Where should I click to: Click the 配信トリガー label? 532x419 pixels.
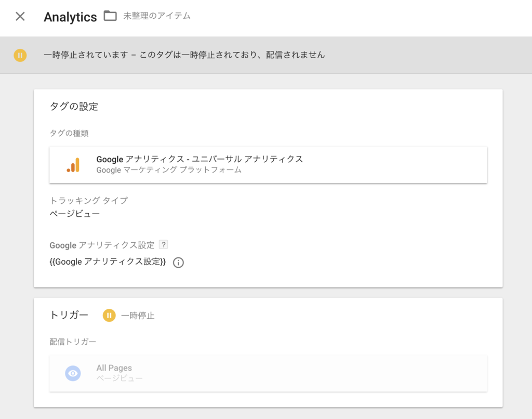click(x=73, y=342)
